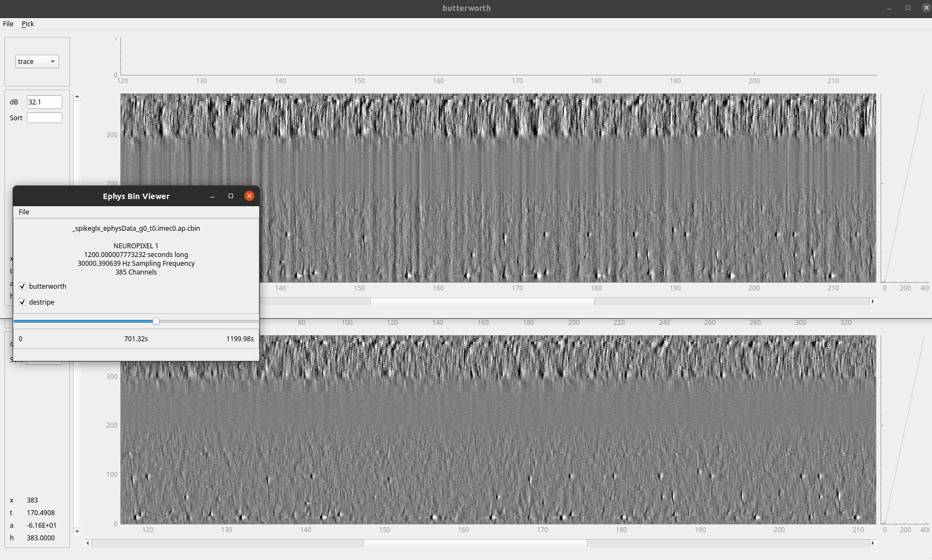Maximize the Ephys Bin Viewer window
This screenshot has width=932, height=560.
pyautogui.click(x=231, y=196)
